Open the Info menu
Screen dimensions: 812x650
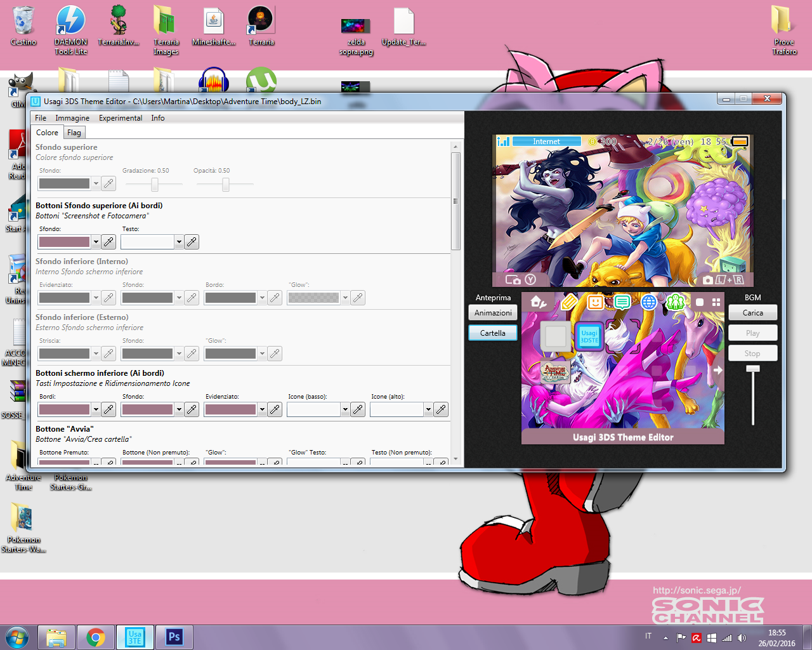pyautogui.click(x=158, y=118)
